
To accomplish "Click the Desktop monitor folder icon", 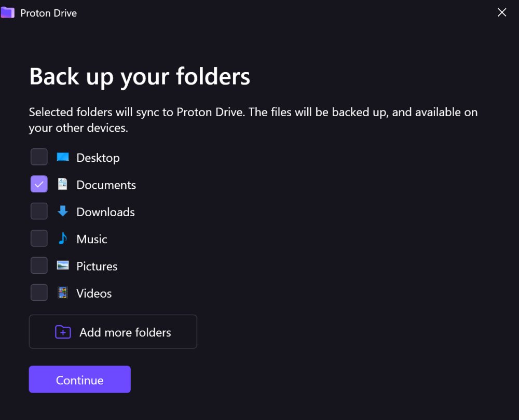I will (x=63, y=157).
